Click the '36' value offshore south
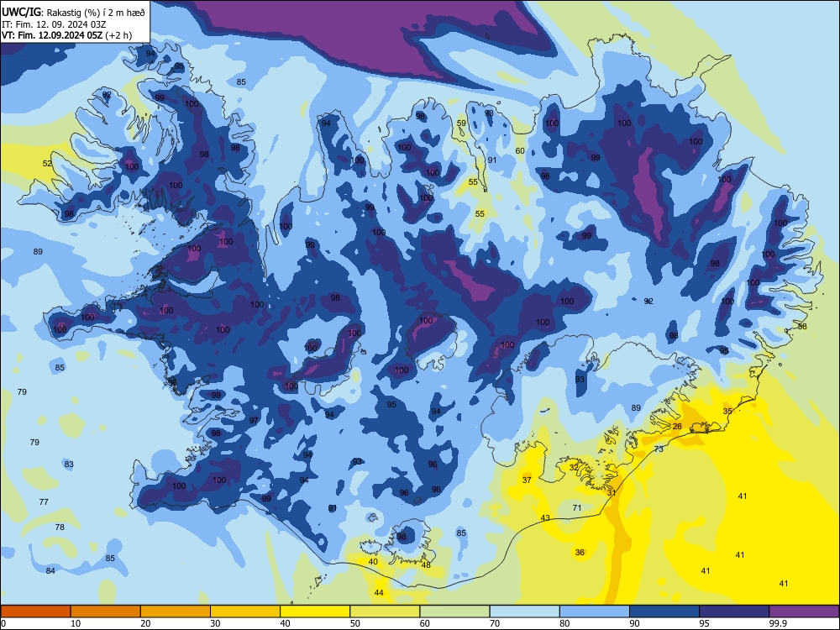The width and height of the screenshot is (840, 630). 580,553
